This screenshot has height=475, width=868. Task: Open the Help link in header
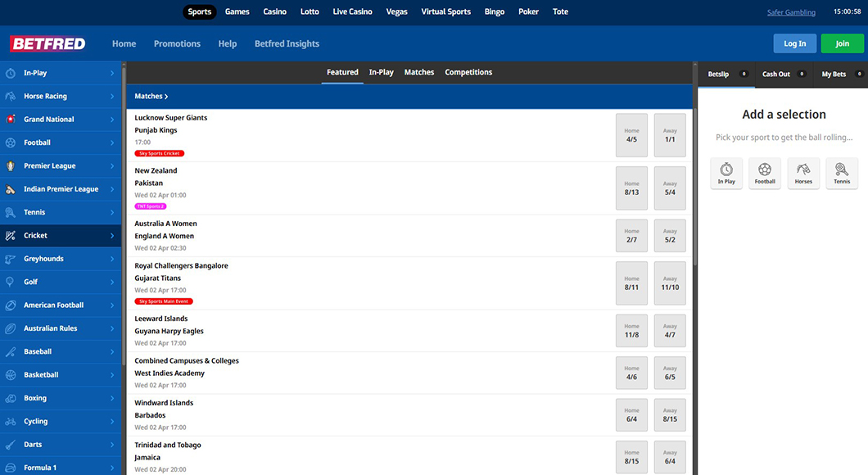pyautogui.click(x=228, y=43)
